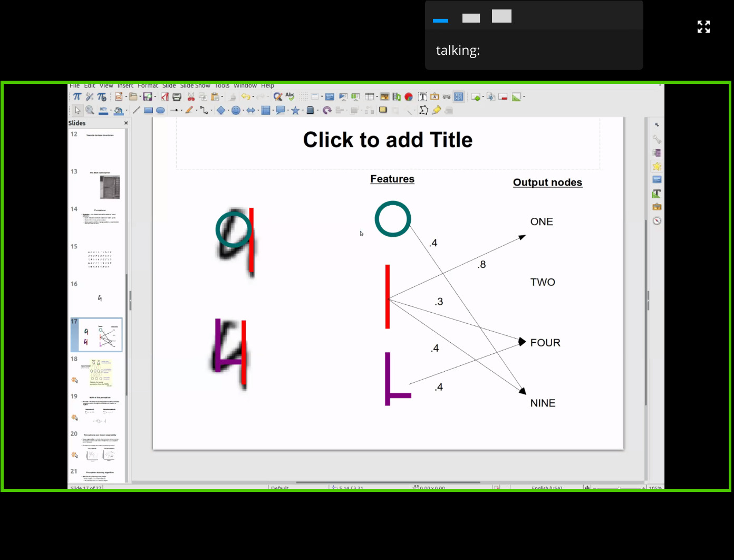734x560 pixels.
Task: Expand the sidebar settings menu arrow
Action: (656, 125)
